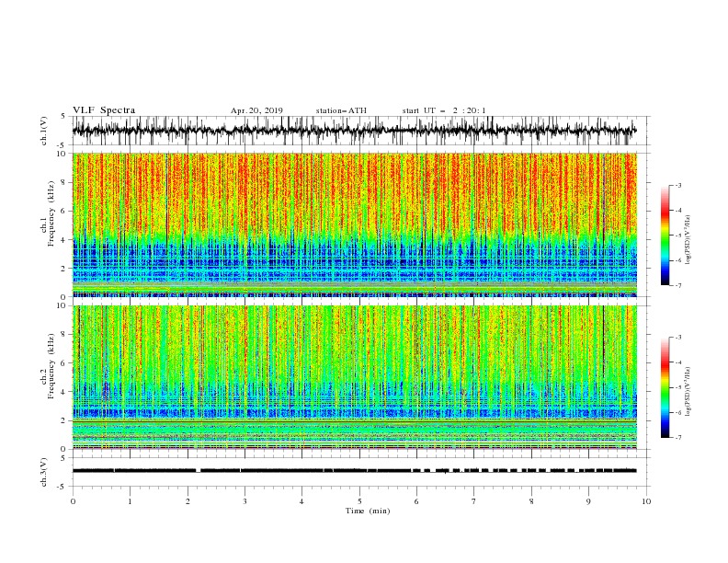Click the time axis tick label "2"
Image resolution: width=728 pixels, height=563 pixels.
click(x=188, y=501)
